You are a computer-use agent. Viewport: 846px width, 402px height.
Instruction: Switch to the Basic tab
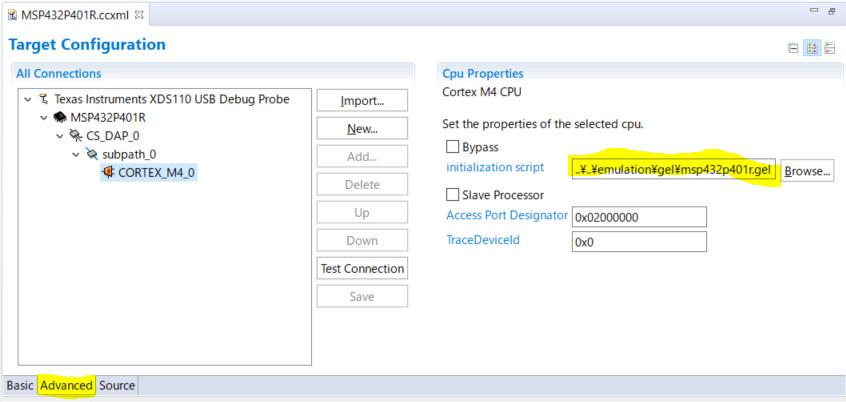pos(20,385)
